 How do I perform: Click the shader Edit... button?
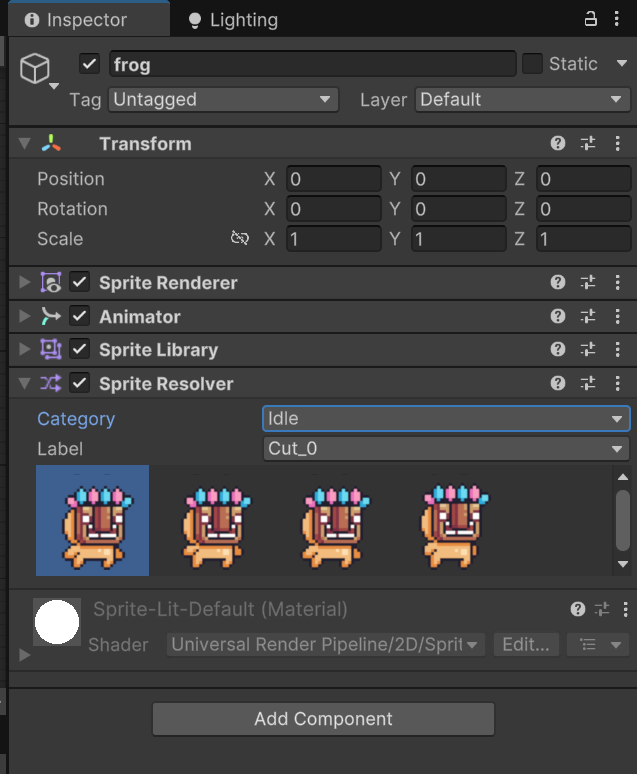tap(526, 645)
